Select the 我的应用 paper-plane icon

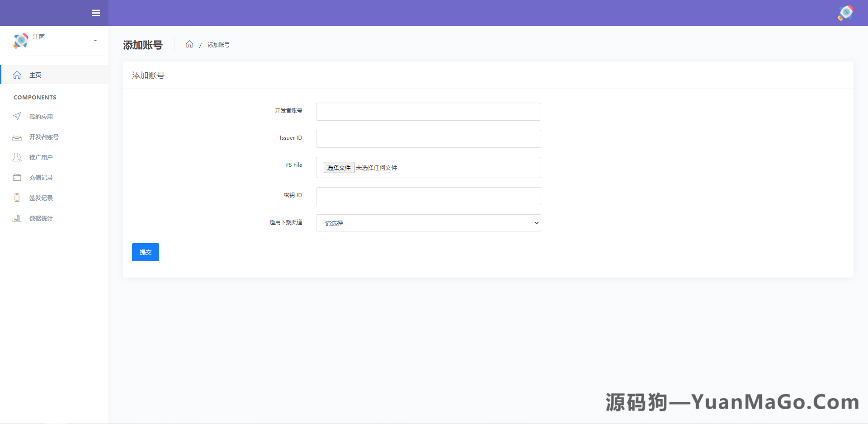coord(17,116)
